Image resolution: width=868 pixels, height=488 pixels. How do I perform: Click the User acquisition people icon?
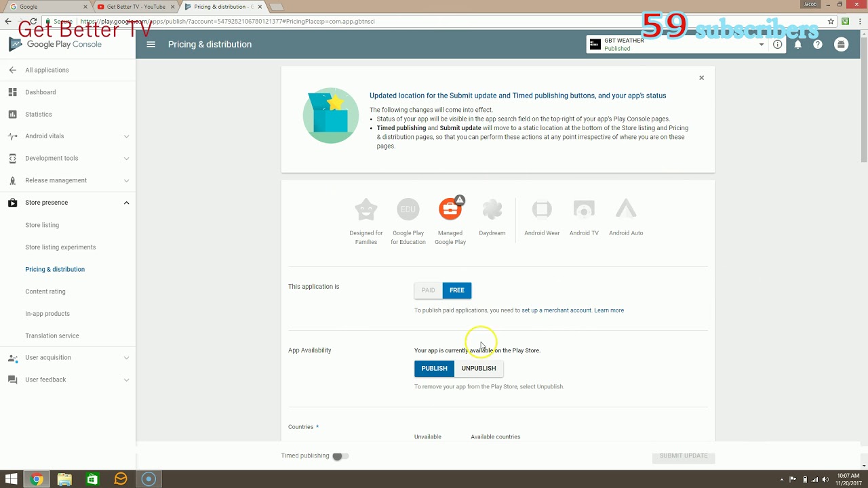click(x=12, y=358)
